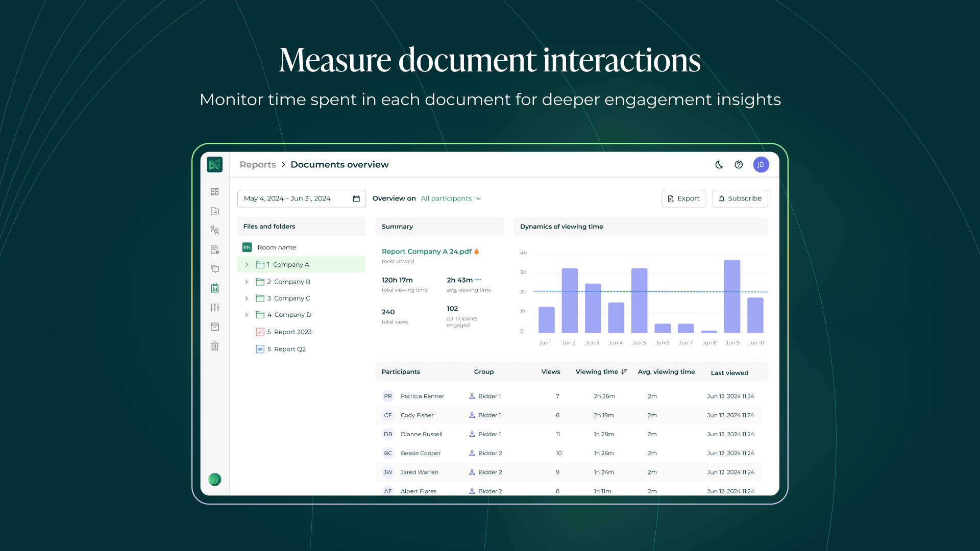The image size is (980, 551).
Task: Open the help question mark icon
Action: [x=739, y=164]
